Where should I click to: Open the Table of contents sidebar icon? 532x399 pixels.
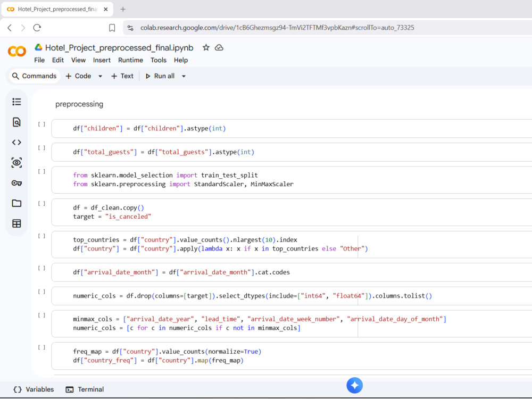pyautogui.click(x=16, y=102)
